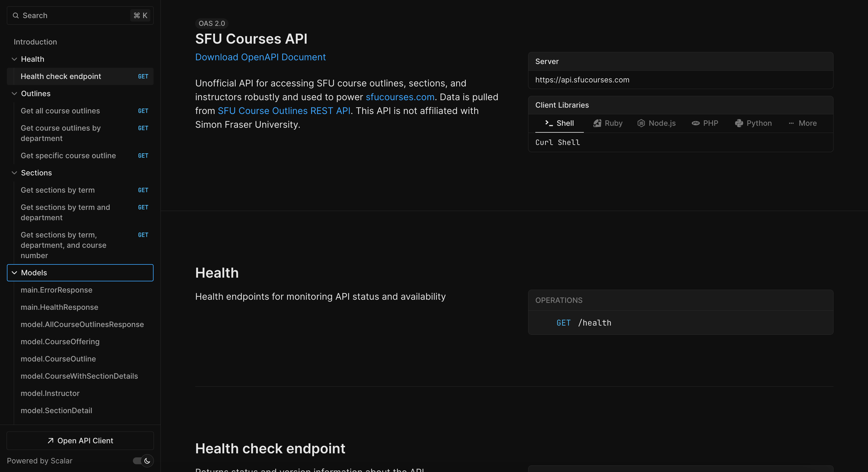The image size is (868, 472).
Task: Click the Powered by Scalar link
Action: [40, 461]
